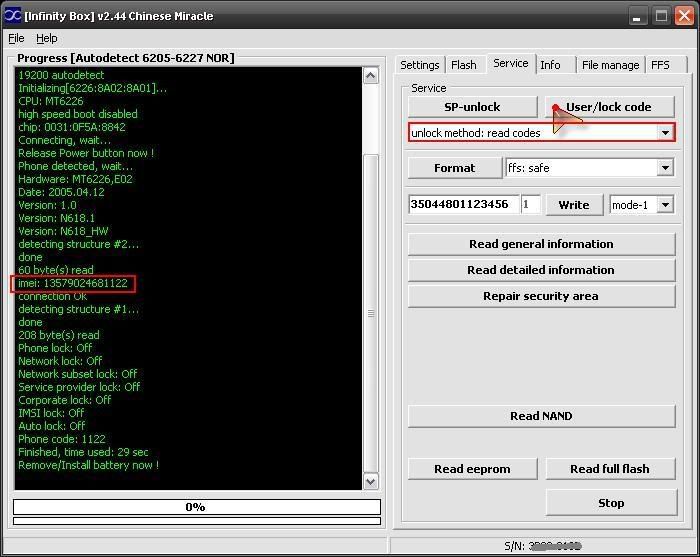Open the ffs: safe dropdown
Screen dimensions: 700x557
[665, 168]
